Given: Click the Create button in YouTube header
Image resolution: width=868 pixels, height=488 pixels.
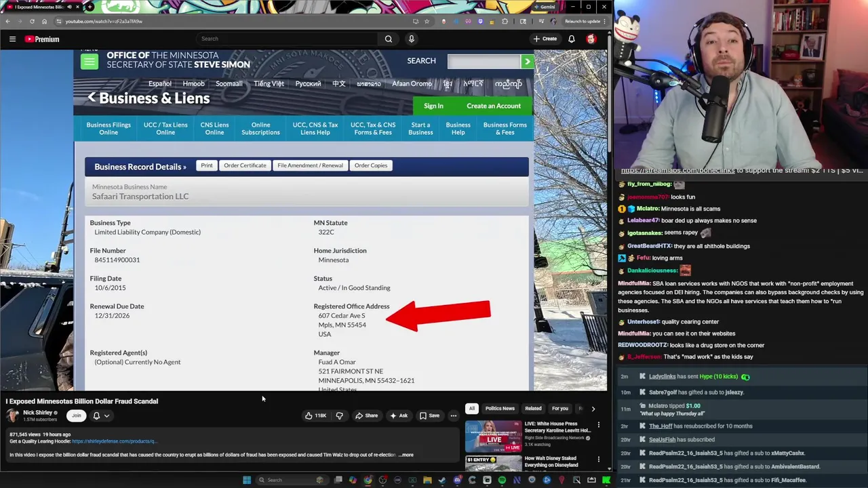Looking at the screenshot, I should 545,39.
